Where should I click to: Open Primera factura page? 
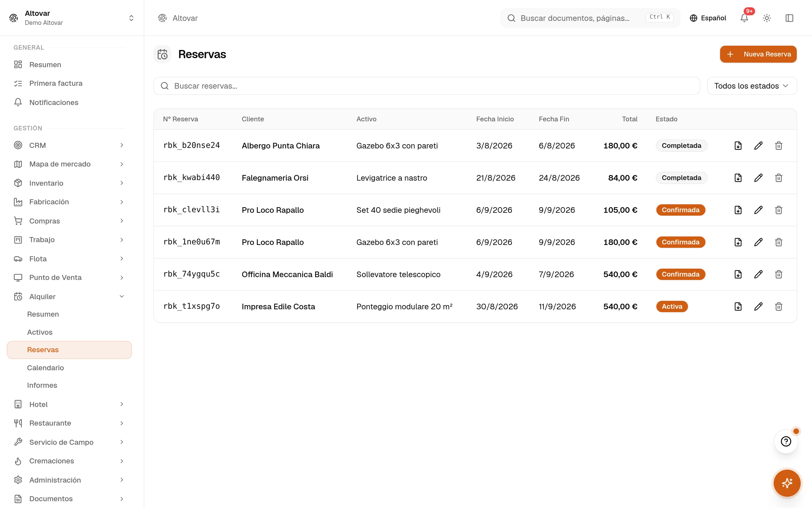point(69,83)
